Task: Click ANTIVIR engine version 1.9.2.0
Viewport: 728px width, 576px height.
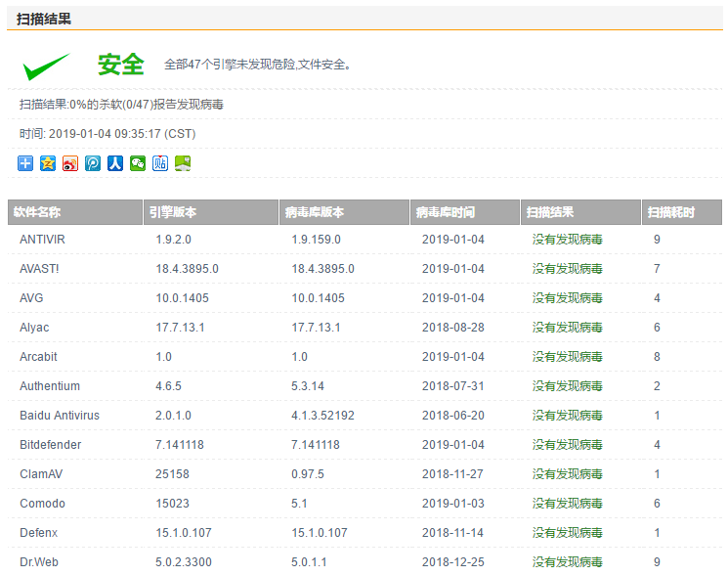Action: coord(173,240)
